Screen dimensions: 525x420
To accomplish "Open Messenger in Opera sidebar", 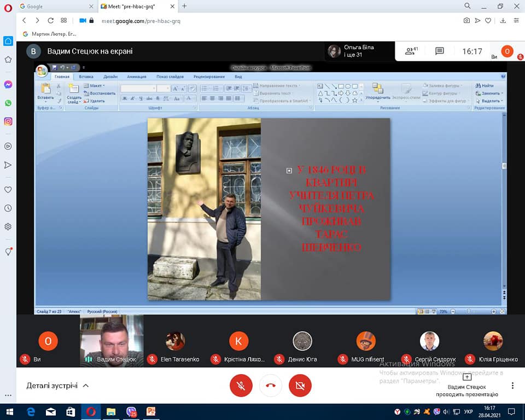I will [8, 85].
